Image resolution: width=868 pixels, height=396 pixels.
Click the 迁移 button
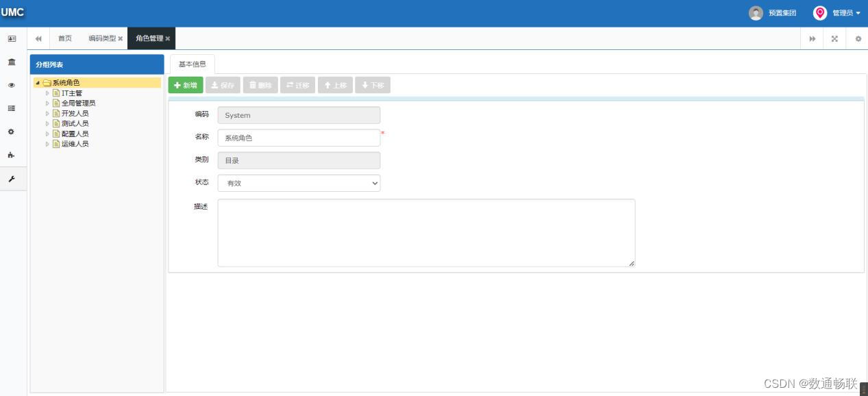(x=298, y=86)
